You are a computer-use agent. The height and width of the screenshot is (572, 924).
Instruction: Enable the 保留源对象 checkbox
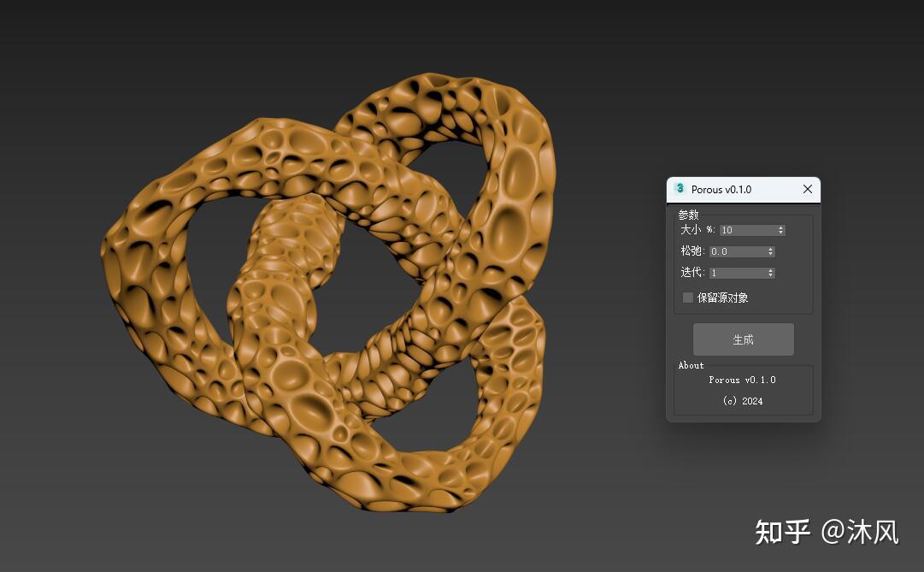pos(688,298)
